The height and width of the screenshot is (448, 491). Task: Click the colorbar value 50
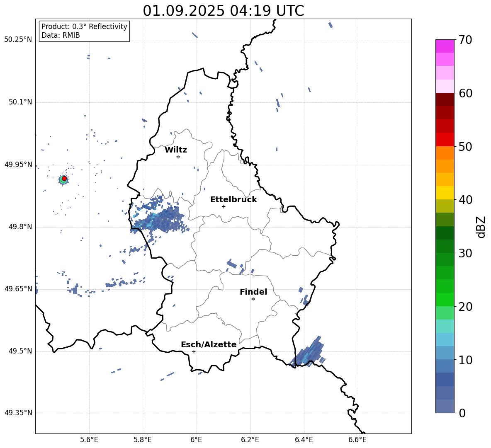coord(465,146)
